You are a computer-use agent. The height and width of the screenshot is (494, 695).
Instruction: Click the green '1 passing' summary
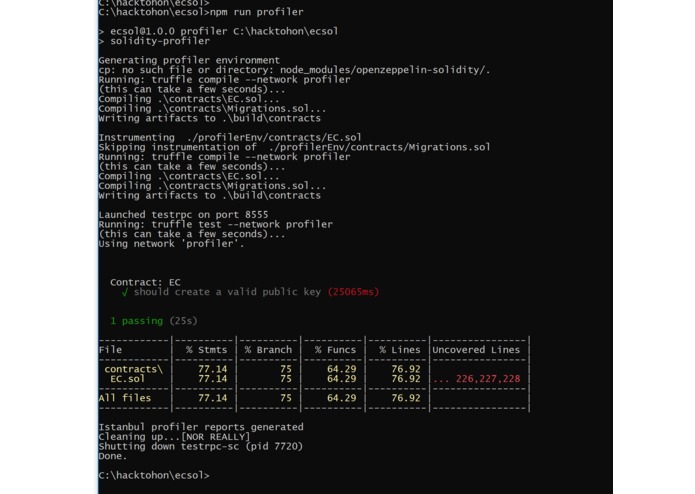(137, 321)
